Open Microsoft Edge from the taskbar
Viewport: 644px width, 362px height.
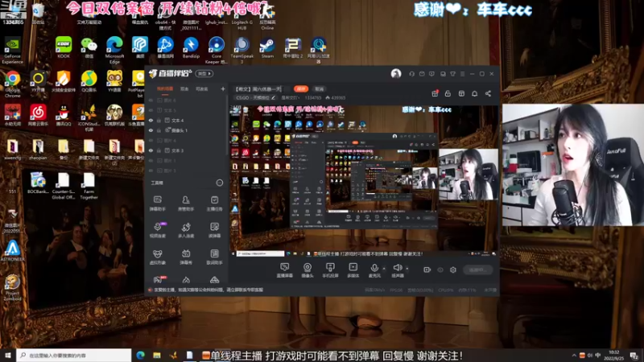click(x=140, y=355)
